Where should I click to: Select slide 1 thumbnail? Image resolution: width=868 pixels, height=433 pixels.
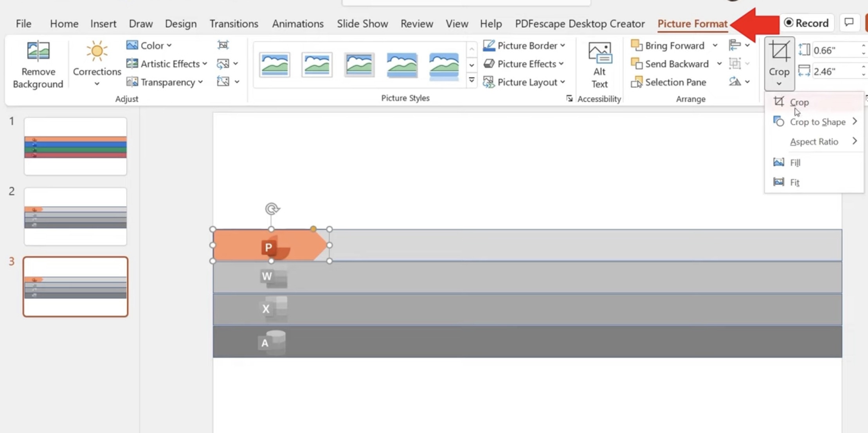(76, 146)
